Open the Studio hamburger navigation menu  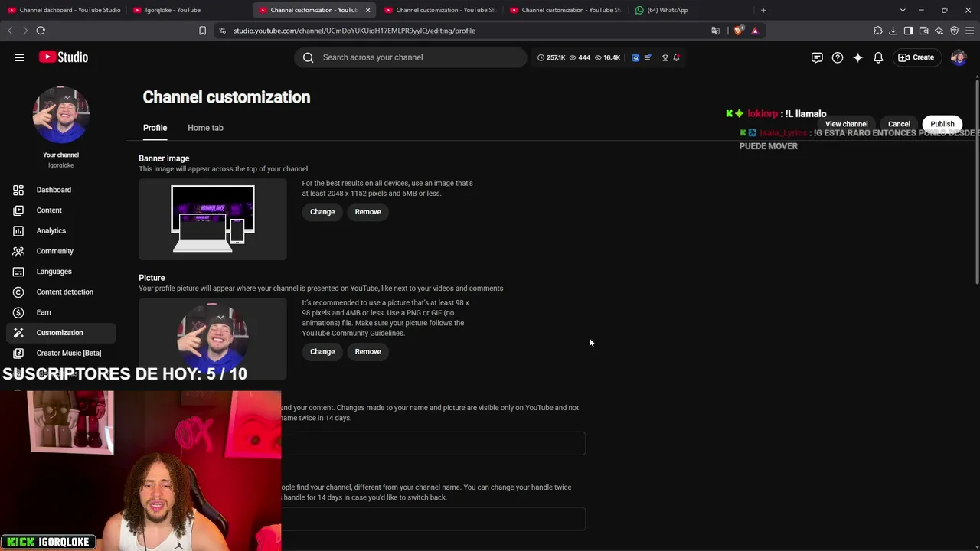(x=19, y=57)
